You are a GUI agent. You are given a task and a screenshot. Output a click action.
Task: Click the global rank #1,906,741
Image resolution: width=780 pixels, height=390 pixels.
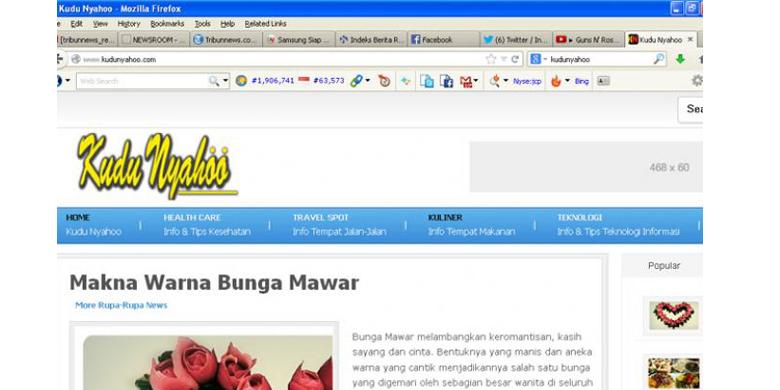click(273, 81)
